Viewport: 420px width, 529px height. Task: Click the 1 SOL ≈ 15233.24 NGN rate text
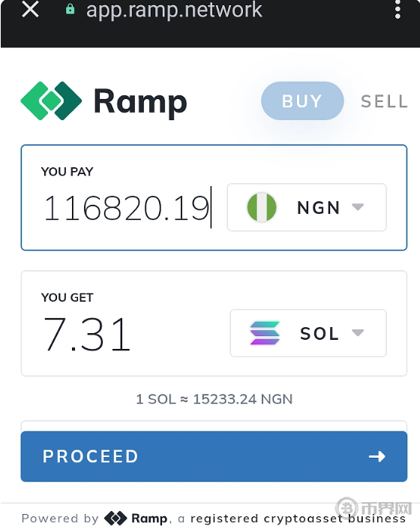pos(214,399)
